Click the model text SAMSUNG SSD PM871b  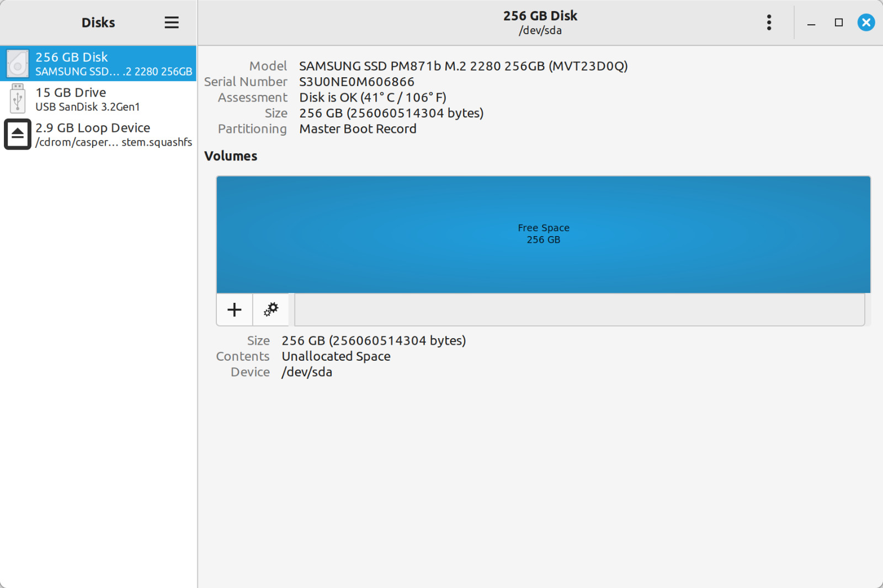tap(464, 66)
